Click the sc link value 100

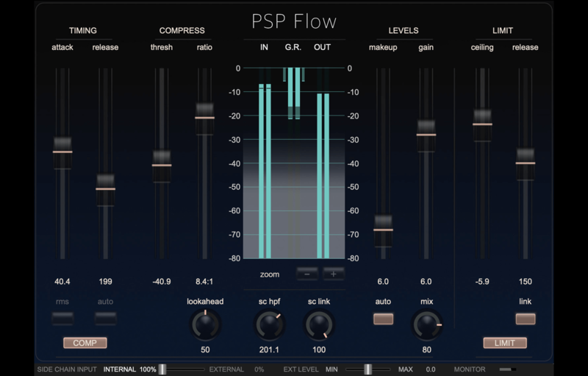click(319, 350)
